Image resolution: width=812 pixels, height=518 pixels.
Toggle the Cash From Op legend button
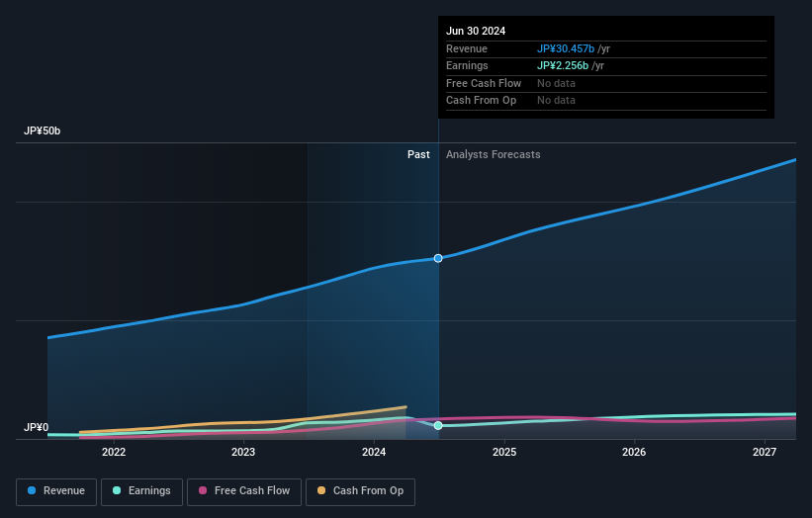(x=360, y=491)
